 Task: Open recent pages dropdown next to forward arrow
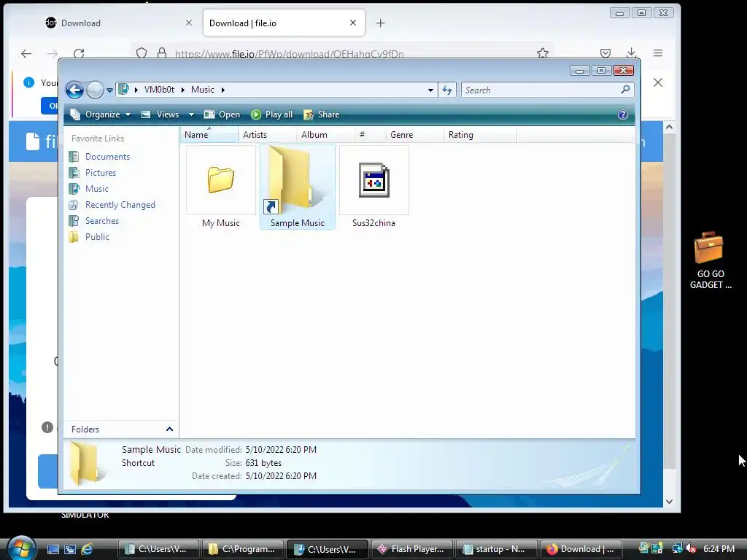pos(109,90)
